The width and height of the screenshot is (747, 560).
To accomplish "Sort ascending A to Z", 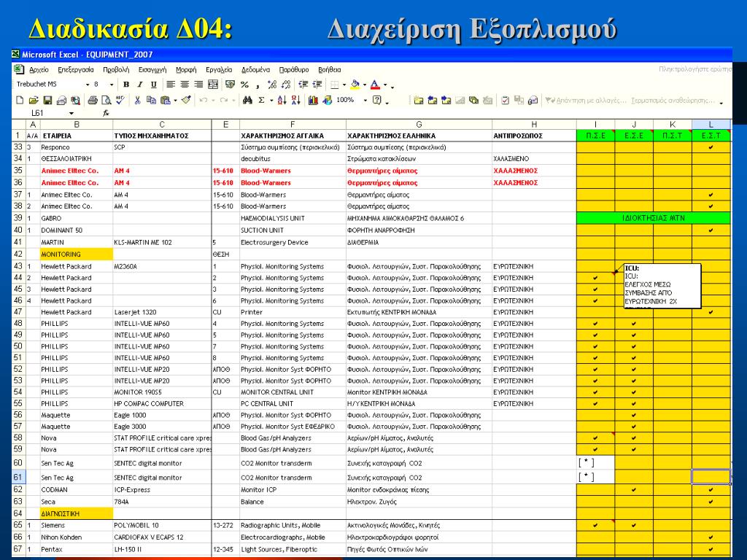I will (x=282, y=100).
